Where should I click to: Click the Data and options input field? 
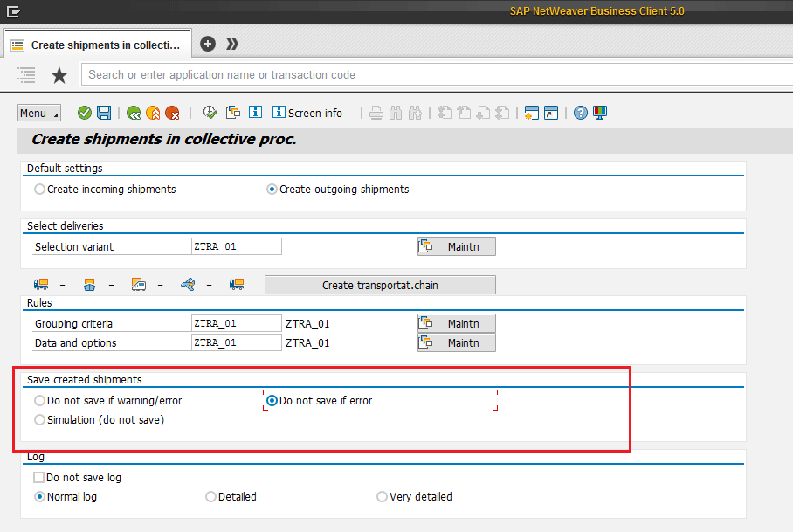tap(237, 342)
